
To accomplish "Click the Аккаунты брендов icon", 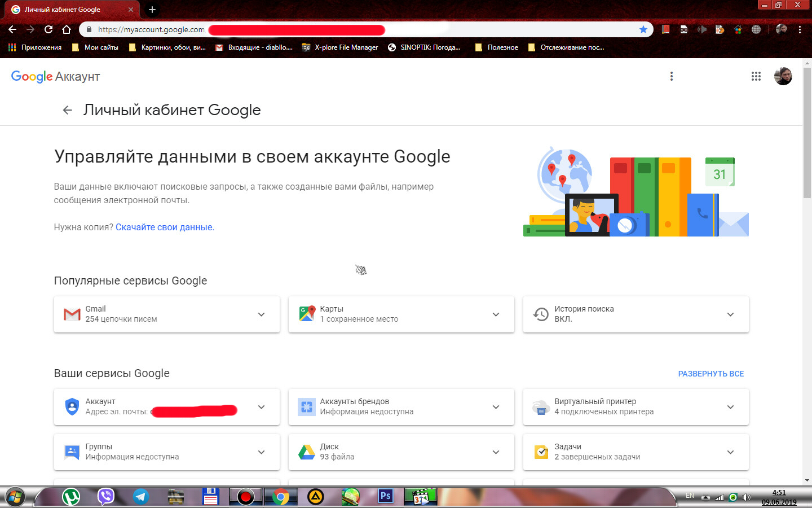I will coord(307,406).
